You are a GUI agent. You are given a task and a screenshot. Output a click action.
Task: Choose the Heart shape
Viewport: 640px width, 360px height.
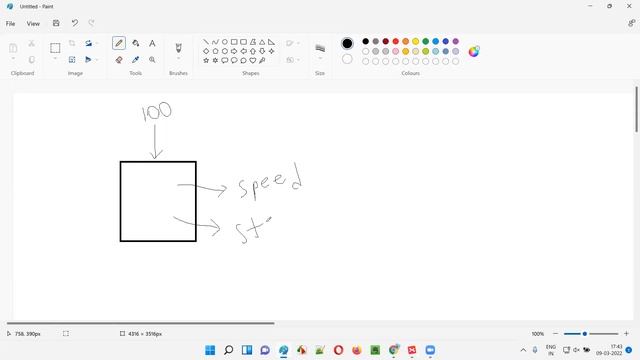(253, 60)
